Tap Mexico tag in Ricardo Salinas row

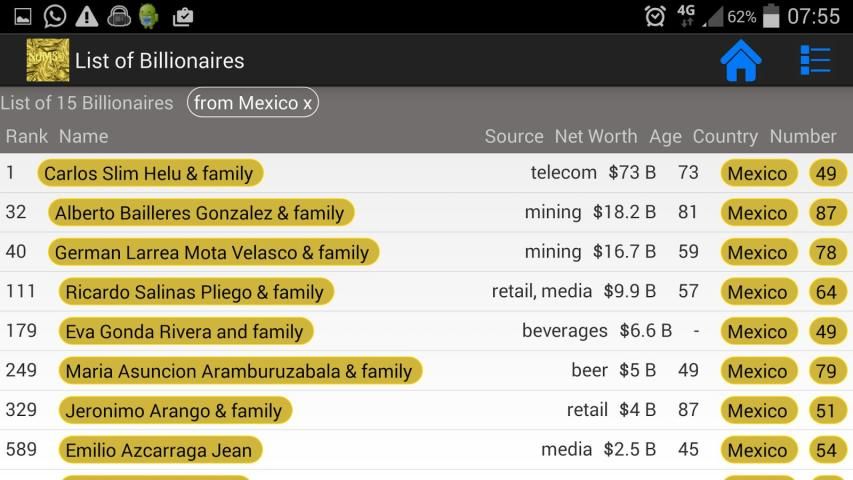758,292
